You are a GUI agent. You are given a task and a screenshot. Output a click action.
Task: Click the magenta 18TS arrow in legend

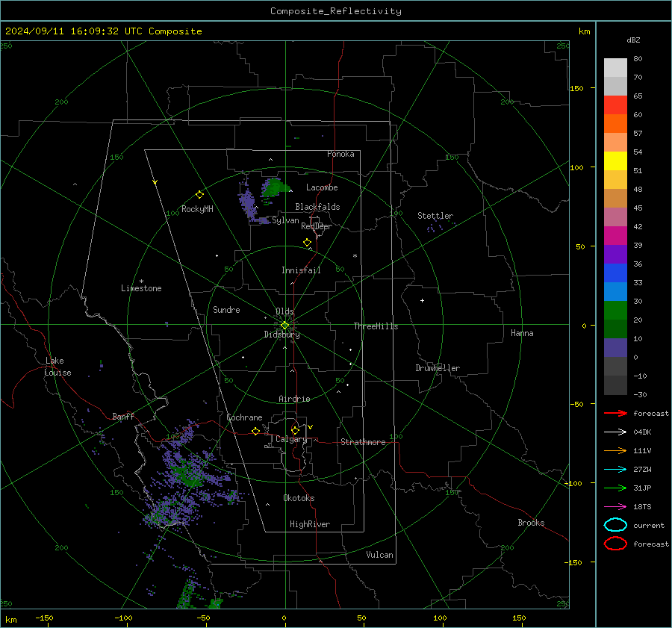[x=615, y=507]
